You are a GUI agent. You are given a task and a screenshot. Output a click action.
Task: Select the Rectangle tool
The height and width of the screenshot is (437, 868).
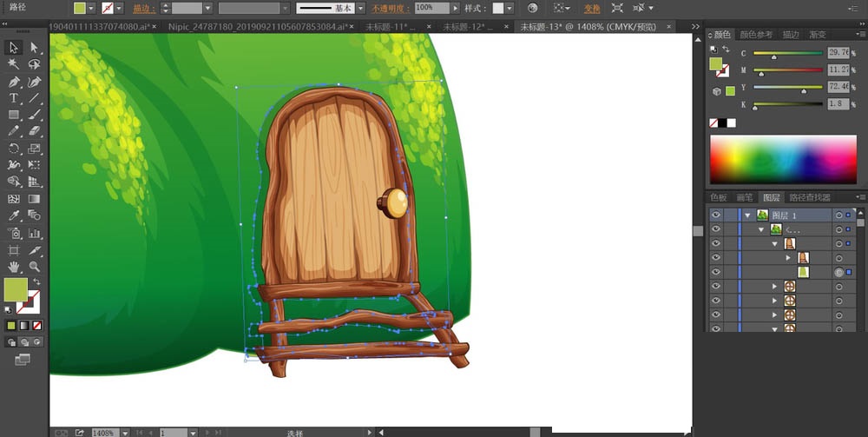pyautogui.click(x=13, y=115)
